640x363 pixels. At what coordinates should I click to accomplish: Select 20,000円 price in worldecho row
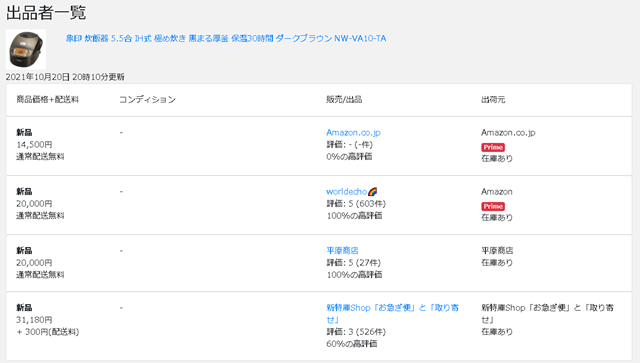coord(34,204)
